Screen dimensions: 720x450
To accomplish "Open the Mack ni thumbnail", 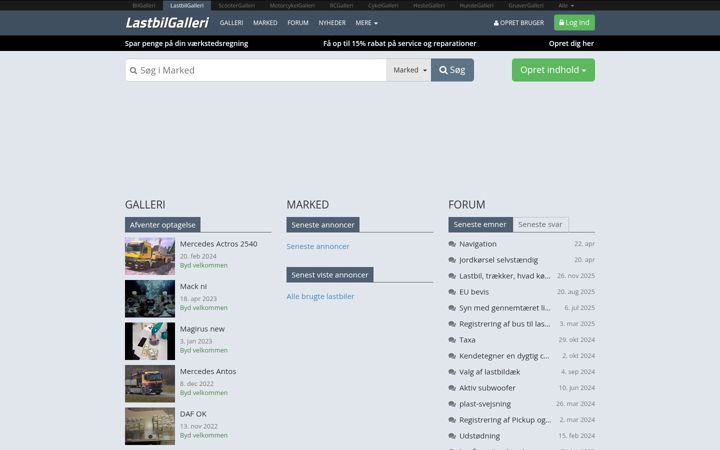I will point(150,298).
